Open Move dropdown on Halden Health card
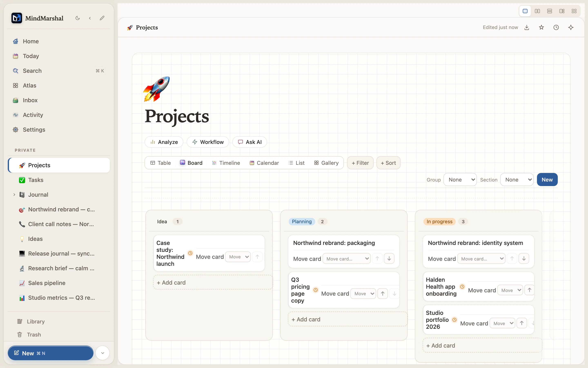 (510, 290)
